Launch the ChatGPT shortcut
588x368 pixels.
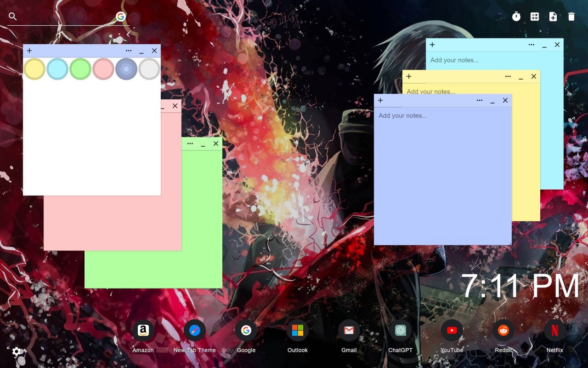coord(401,330)
